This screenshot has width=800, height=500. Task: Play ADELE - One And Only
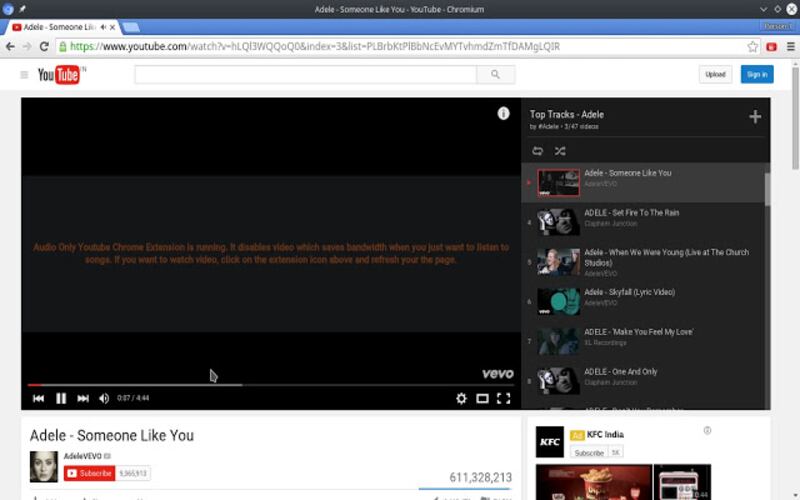point(643,382)
